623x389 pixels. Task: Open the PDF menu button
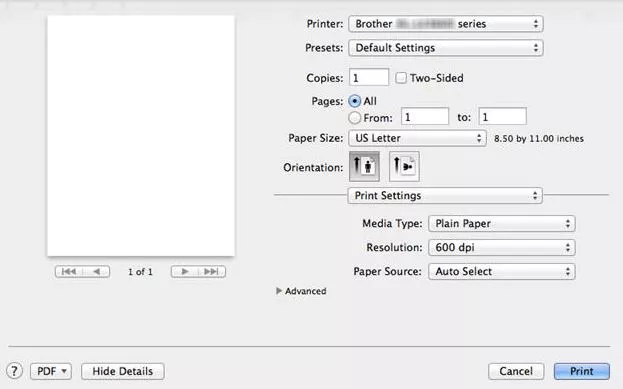[51, 371]
